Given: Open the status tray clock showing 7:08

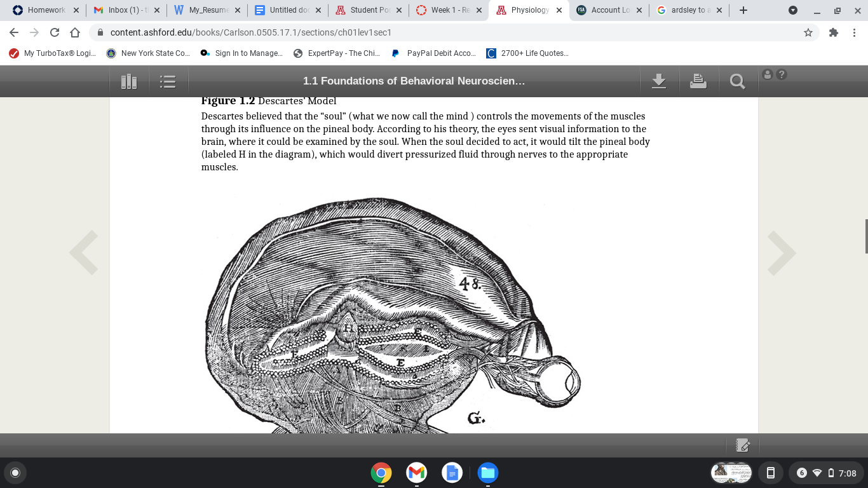Looking at the screenshot, I should [x=848, y=473].
